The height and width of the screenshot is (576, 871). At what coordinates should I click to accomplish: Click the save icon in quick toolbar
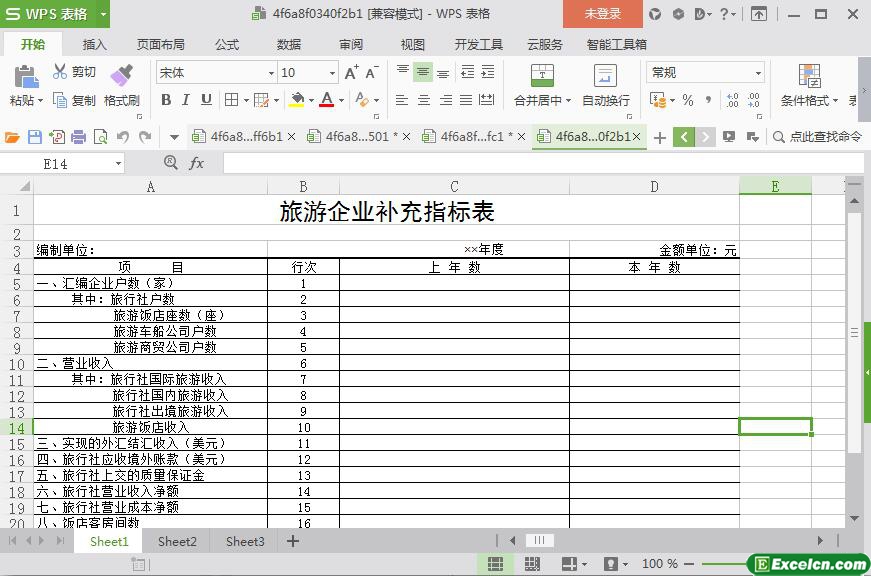35,137
